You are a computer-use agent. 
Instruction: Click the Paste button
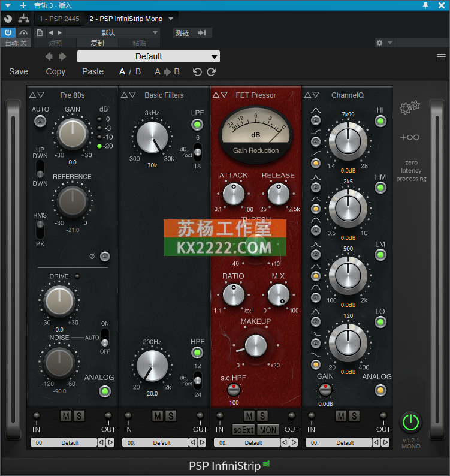pyautogui.click(x=93, y=71)
